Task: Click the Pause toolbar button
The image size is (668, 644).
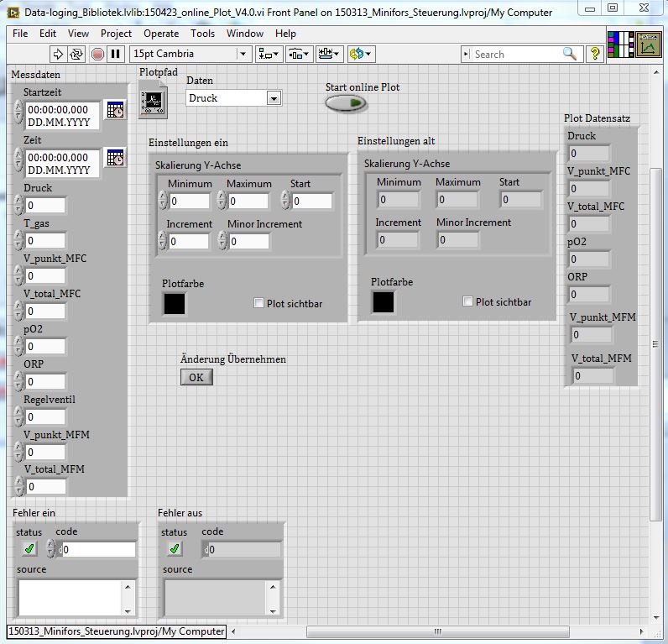Action: tap(115, 54)
